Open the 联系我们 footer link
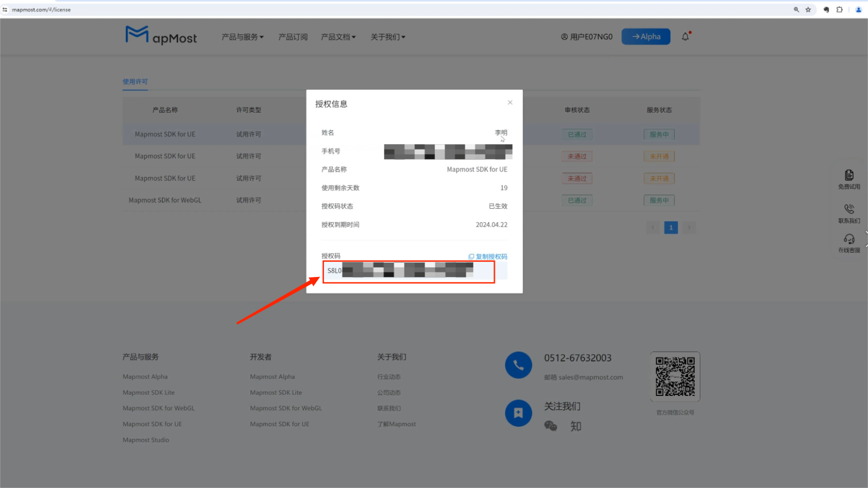868x488 pixels. coord(389,408)
